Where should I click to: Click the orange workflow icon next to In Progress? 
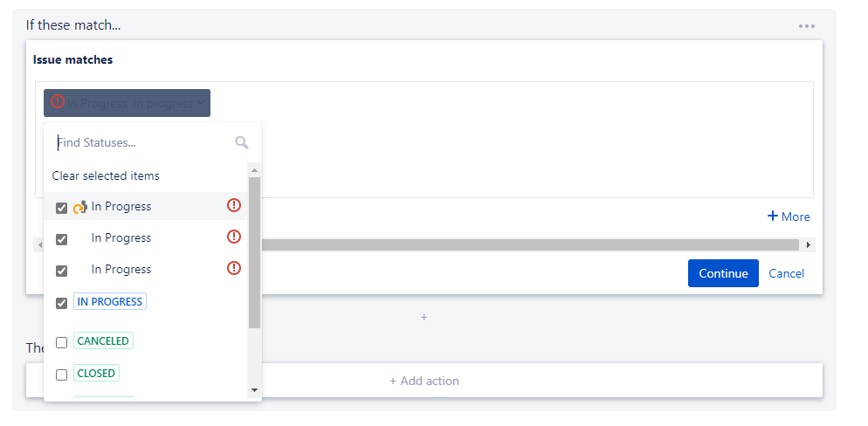[80, 207]
